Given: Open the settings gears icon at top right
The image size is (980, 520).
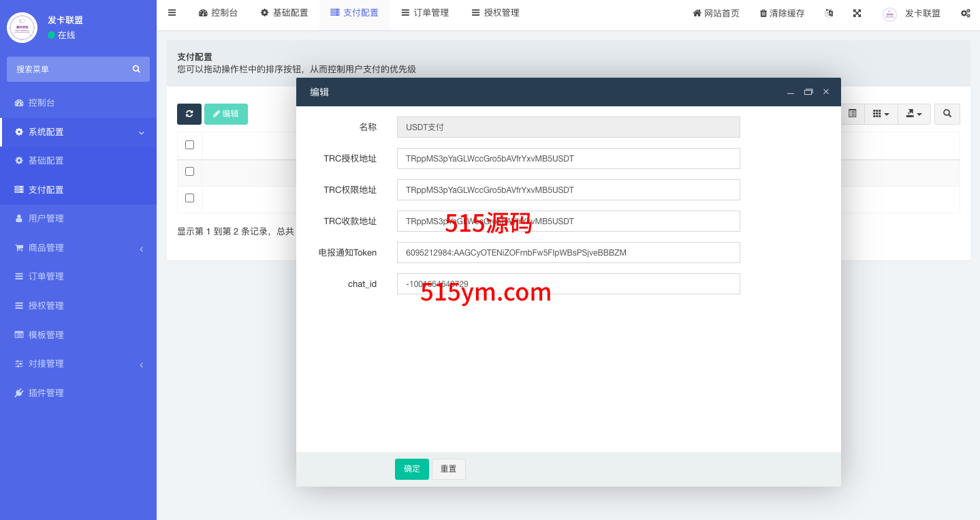Looking at the screenshot, I should (x=965, y=13).
